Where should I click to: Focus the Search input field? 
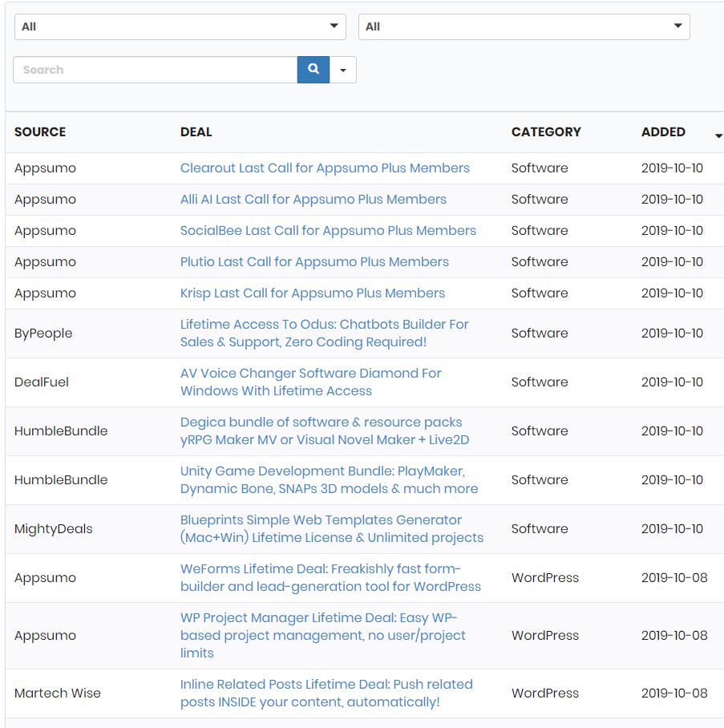coord(155,70)
